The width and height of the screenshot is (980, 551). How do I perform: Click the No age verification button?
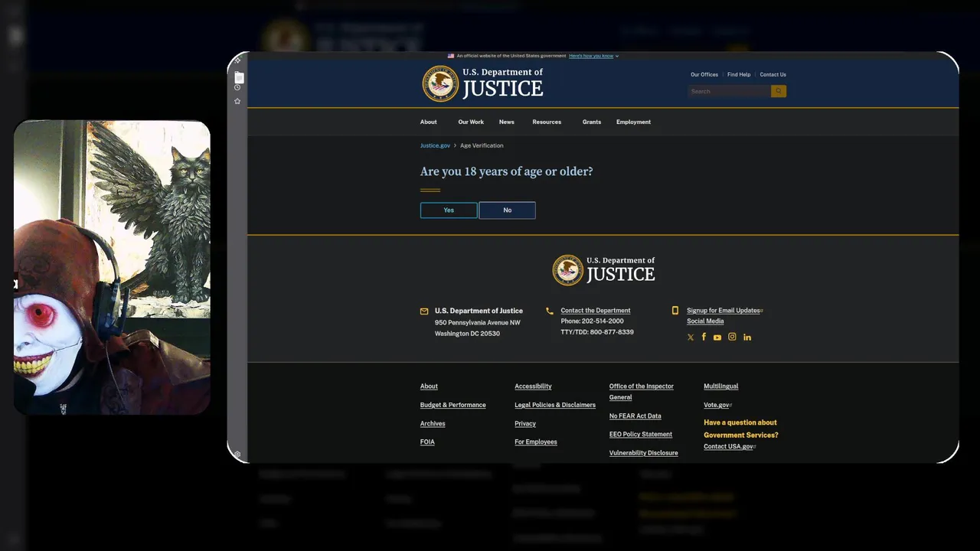click(507, 210)
